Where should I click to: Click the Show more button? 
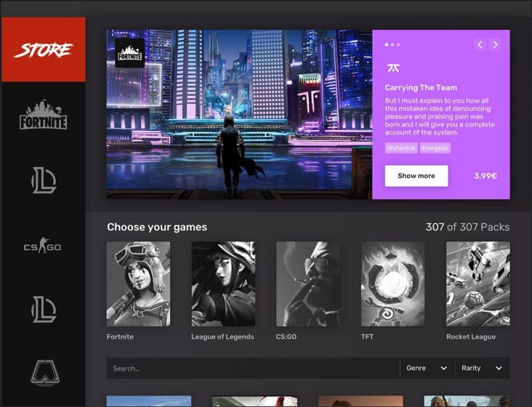(416, 176)
